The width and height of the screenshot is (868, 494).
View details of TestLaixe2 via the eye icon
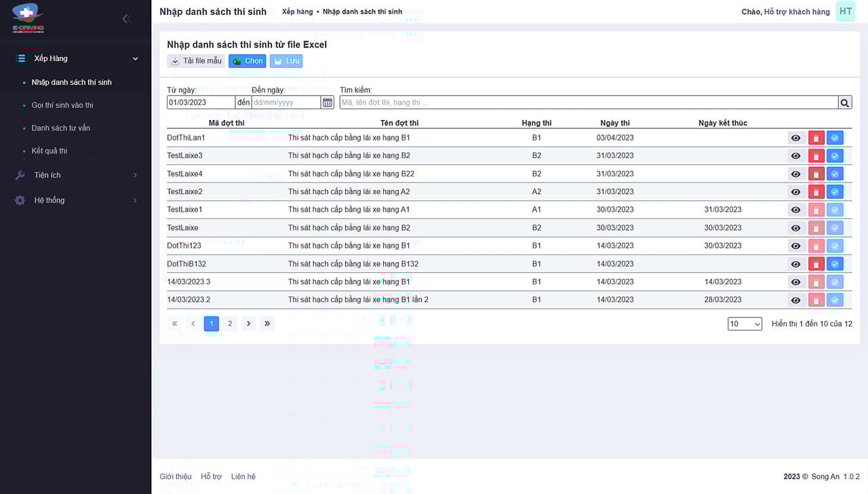(796, 192)
